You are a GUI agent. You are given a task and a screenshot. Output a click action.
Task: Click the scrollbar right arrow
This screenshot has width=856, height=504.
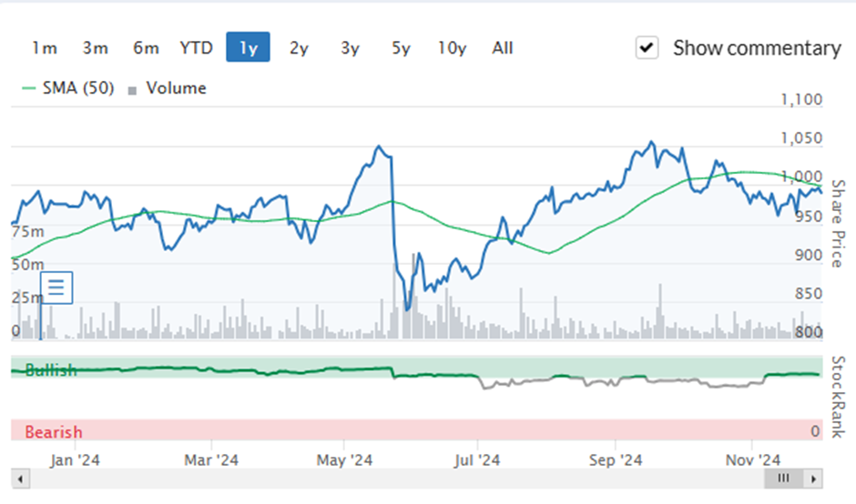tap(813, 479)
